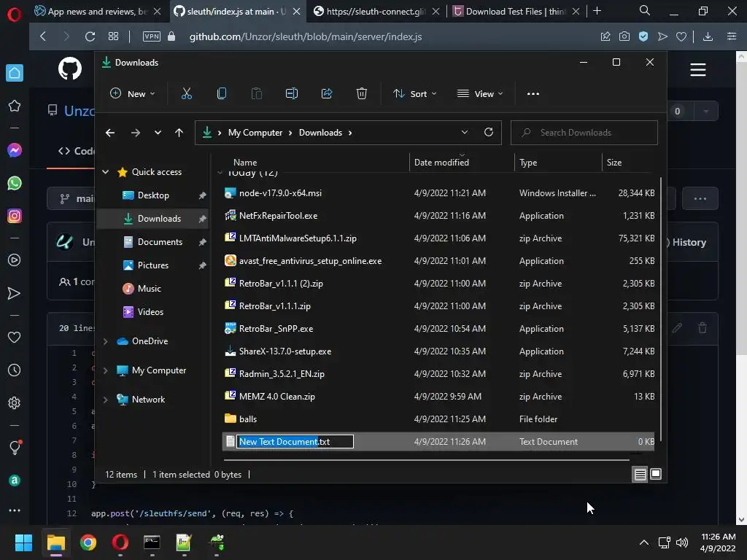
Task: Click the GitHub logo on the page
Action: 70,69
